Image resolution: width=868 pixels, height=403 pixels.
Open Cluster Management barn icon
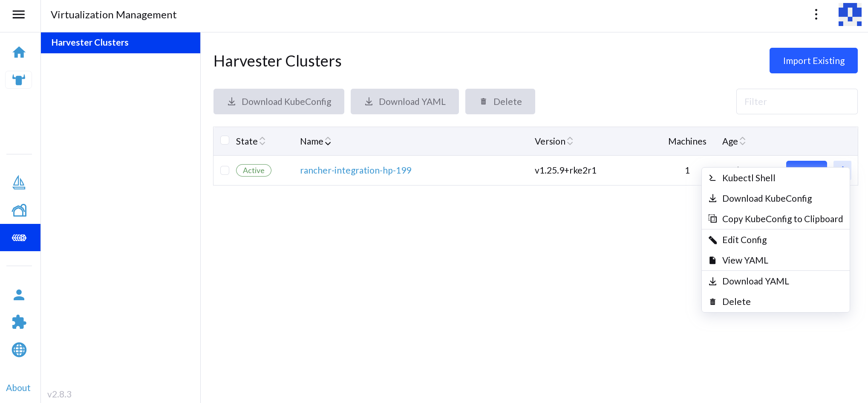(x=19, y=210)
